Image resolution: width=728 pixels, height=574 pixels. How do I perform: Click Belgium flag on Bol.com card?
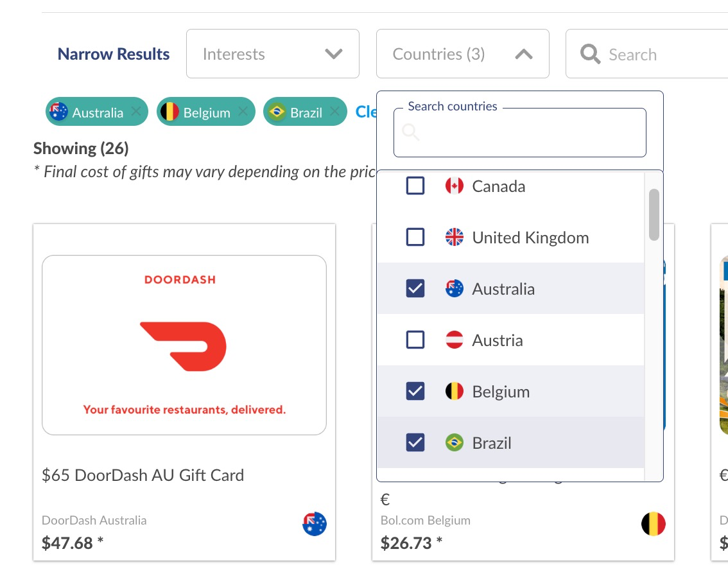pos(654,524)
